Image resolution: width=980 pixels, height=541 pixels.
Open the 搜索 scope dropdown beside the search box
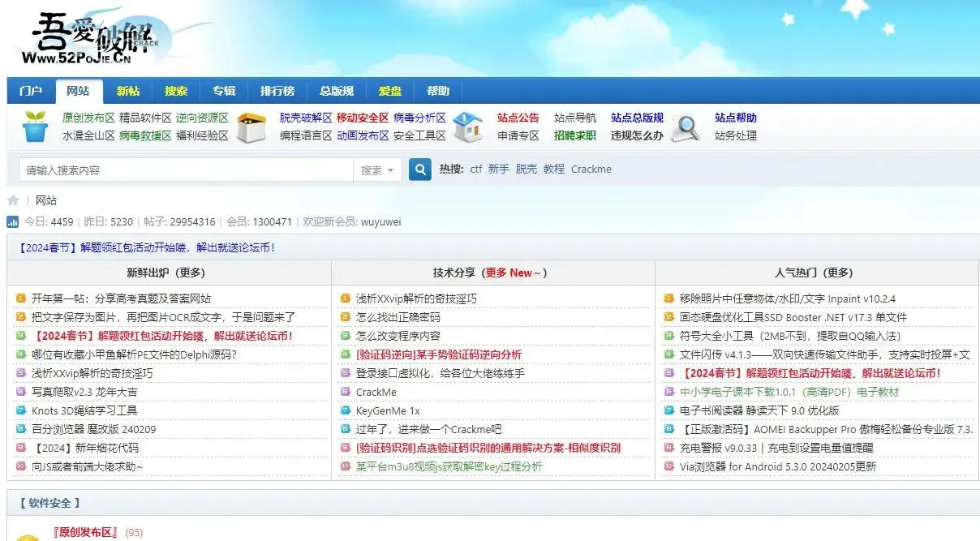(377, 170)
